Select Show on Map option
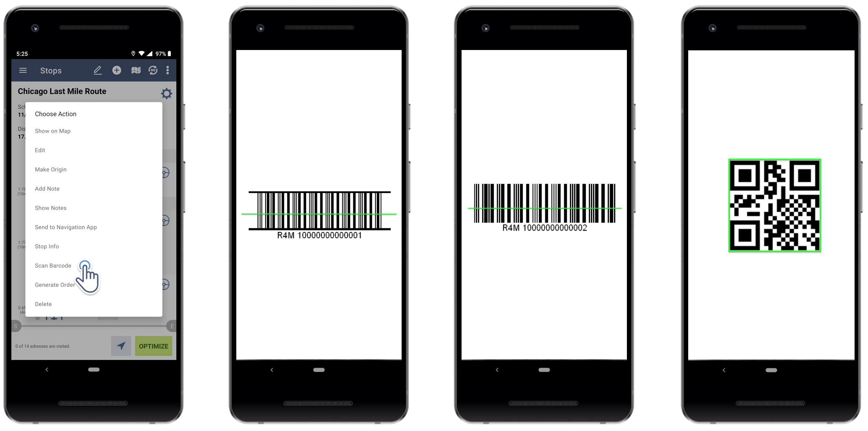868x431 pixels. pyautogui.click(x=53, y=131)
